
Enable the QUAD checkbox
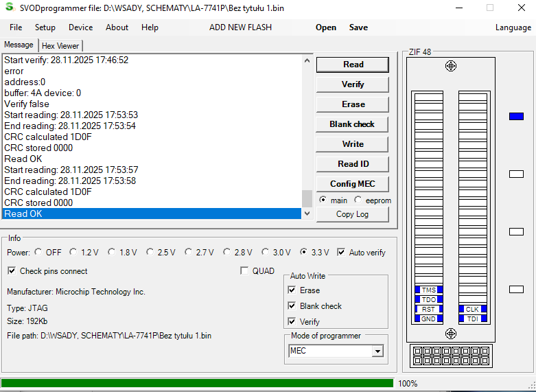(245, 271)
